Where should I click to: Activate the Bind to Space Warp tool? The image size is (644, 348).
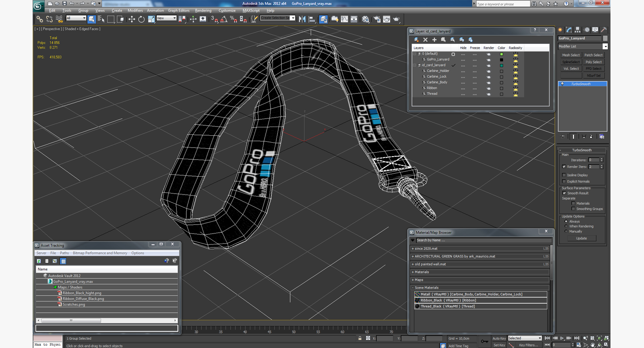coord(59,19)
